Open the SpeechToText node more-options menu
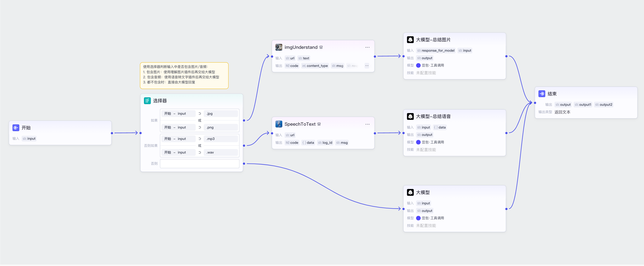Screen dimensions: 644x266 (x=367, y=124)
